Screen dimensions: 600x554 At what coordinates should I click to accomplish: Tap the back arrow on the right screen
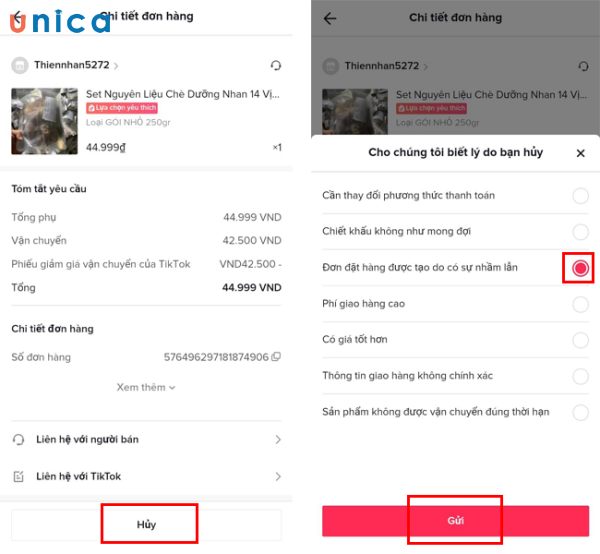pyautogui.click(x=330, y=18)
